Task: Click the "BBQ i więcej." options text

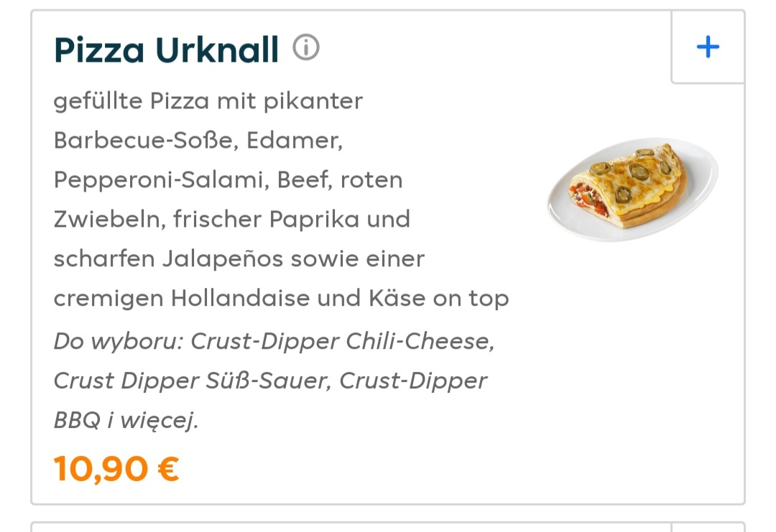Action: coord(125,420)
